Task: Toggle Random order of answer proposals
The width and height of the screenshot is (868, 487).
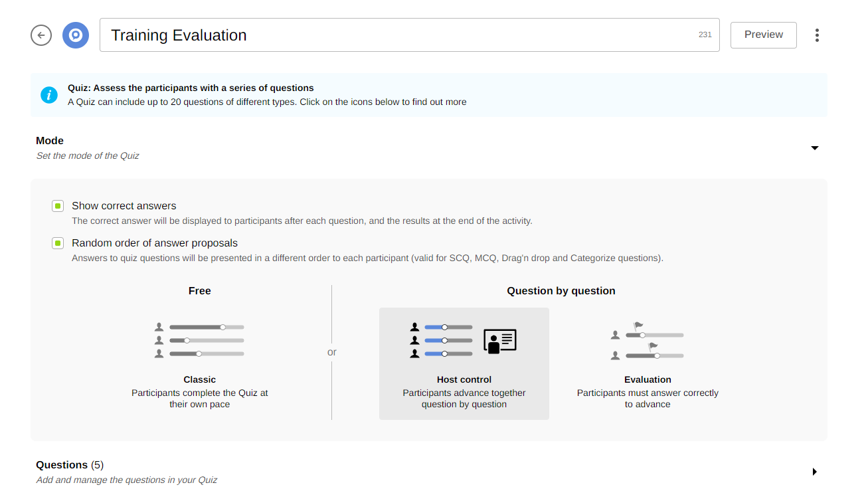Action: click(x=58, y=243)
